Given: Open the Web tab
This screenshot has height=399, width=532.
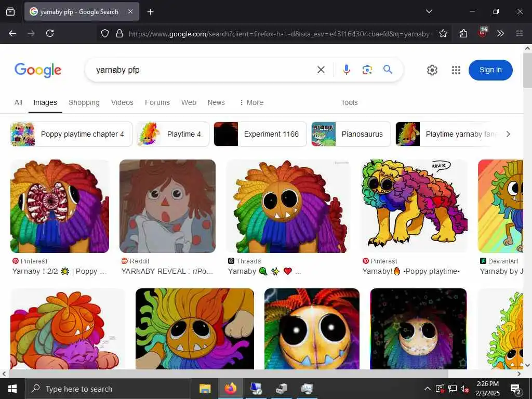Looking at the screenshot, I should (189, 102).
